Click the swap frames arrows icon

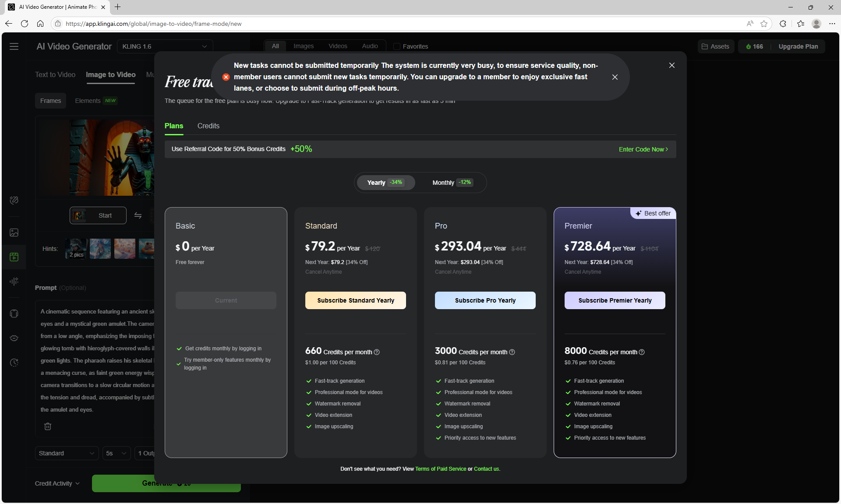click(138, 215)
